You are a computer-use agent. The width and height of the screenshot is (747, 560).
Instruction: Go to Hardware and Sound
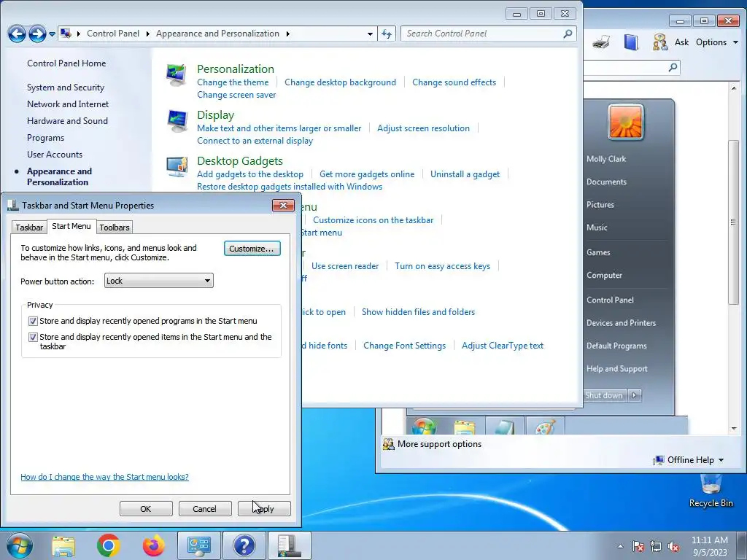tap(67, 121)
